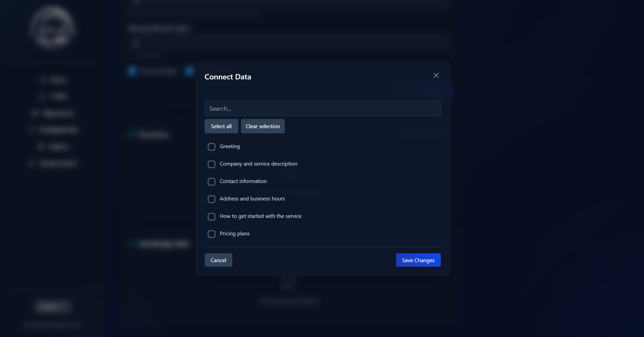Tick the Contact information checkbox
This screenshot has height=337, width=644.
211,182
